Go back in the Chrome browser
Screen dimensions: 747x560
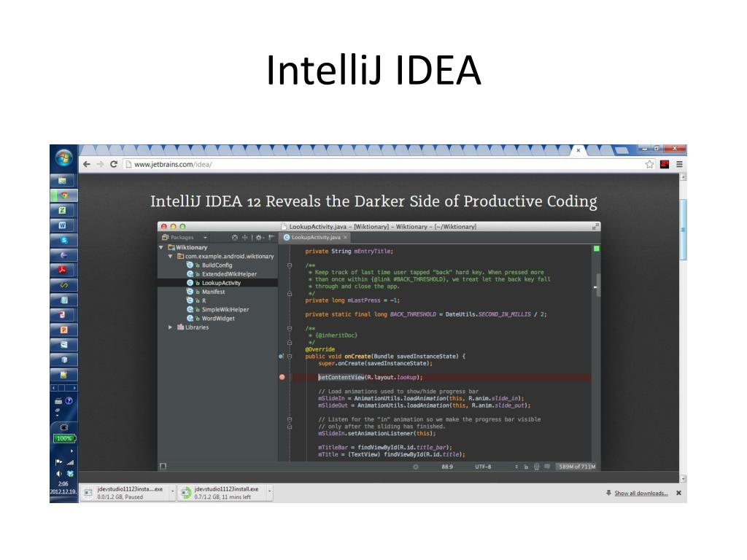pos(87,164)
